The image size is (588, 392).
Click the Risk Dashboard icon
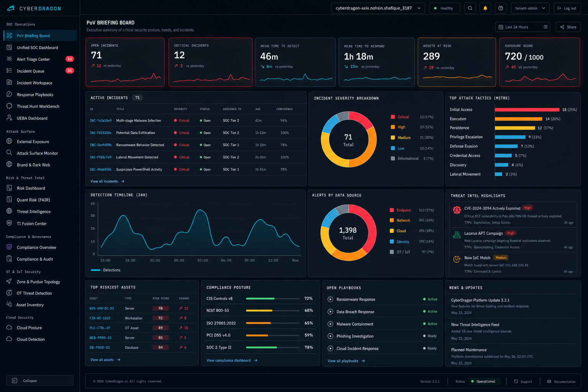[x=10, y=188]
